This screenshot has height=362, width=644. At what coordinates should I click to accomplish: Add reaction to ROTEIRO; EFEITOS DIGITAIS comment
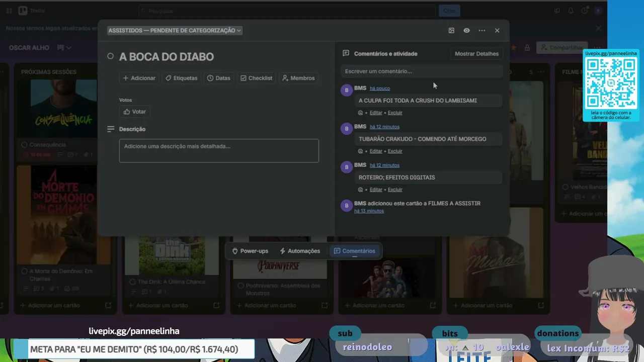point(361,190)
